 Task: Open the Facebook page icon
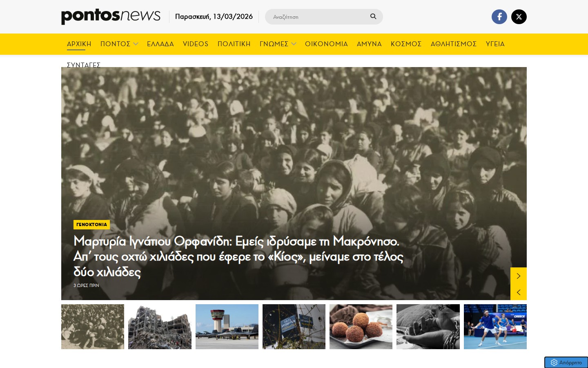coord(499,17)
